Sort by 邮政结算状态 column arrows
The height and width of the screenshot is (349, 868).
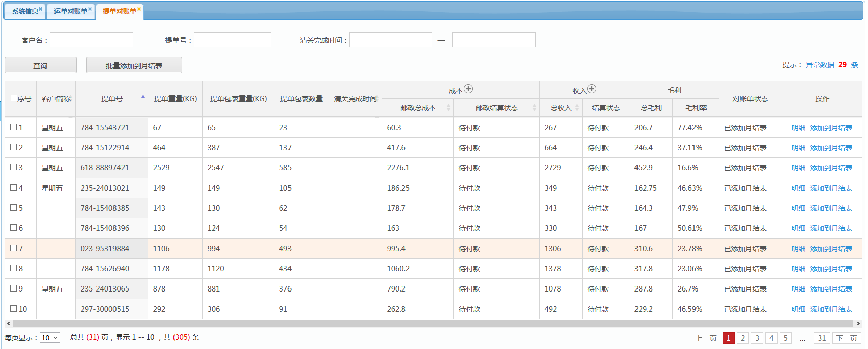534,108
